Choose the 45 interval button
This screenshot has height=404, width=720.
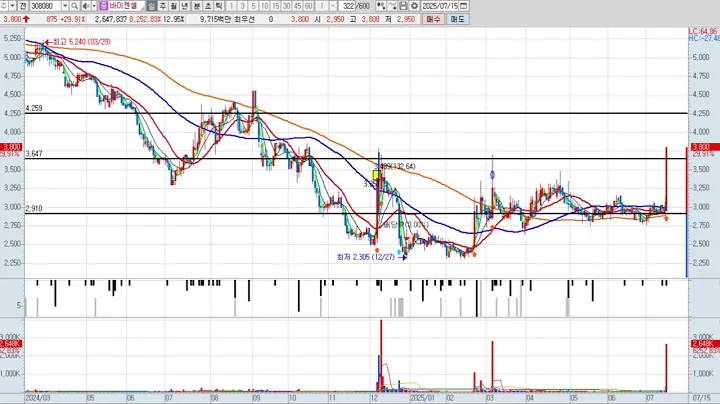point(297,6)
